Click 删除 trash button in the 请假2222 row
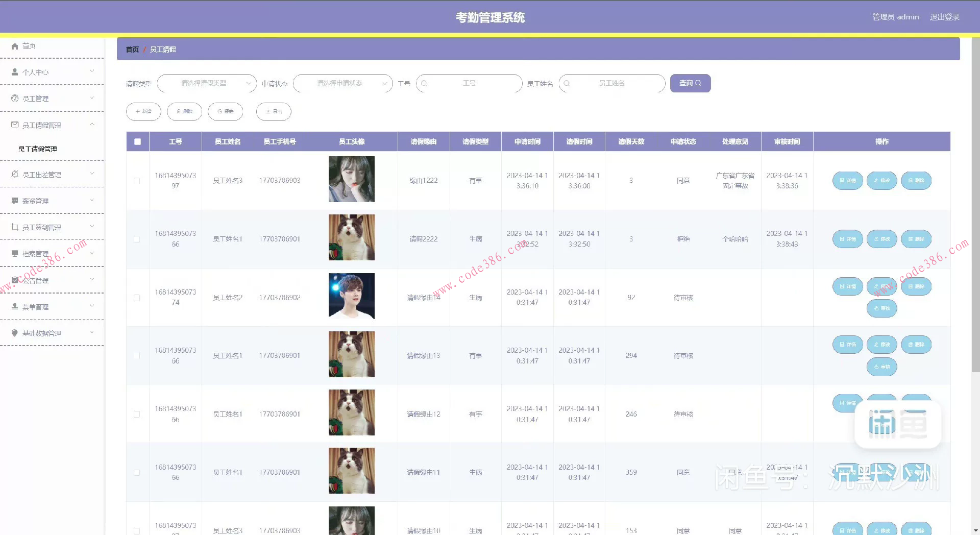Viewport: 980px width, 535px height. (x=916, y=239)
